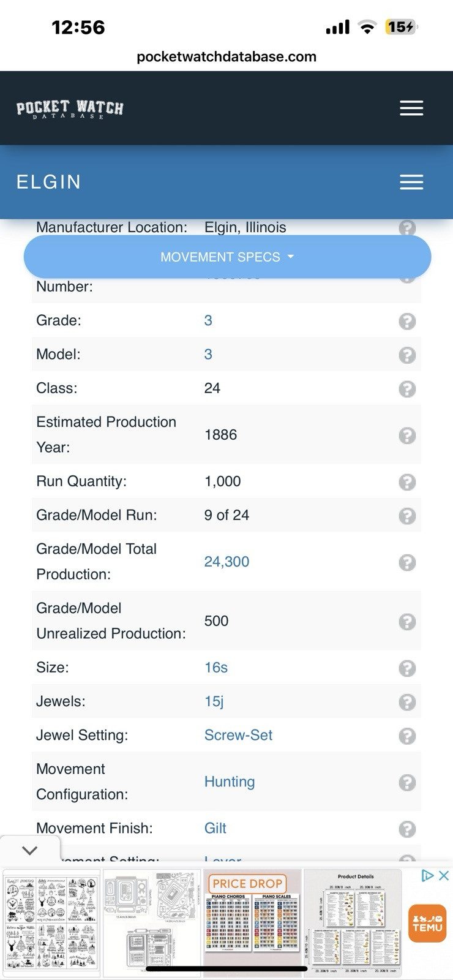Open the Hunting configuration link
This screenshot has height=980, width=453.
pyautogui.click(x=230, y=782)
